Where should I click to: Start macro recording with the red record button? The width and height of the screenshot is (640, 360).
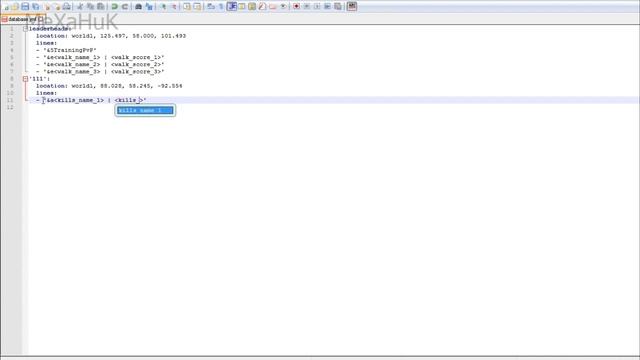click(x=296, y=7)
